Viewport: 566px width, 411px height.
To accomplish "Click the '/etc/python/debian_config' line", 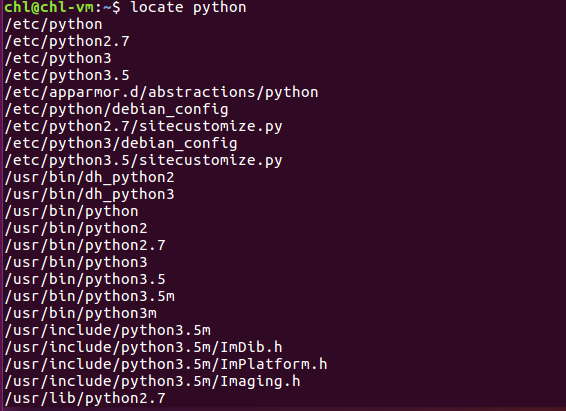I will click(116, 109).
